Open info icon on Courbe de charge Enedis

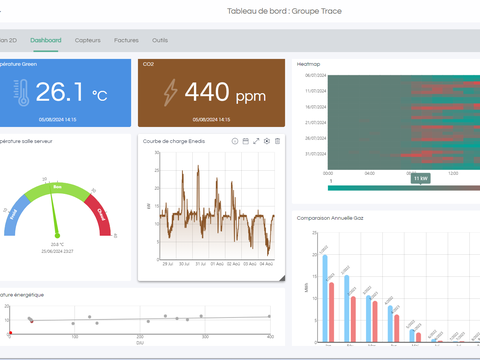pos(235,141)
